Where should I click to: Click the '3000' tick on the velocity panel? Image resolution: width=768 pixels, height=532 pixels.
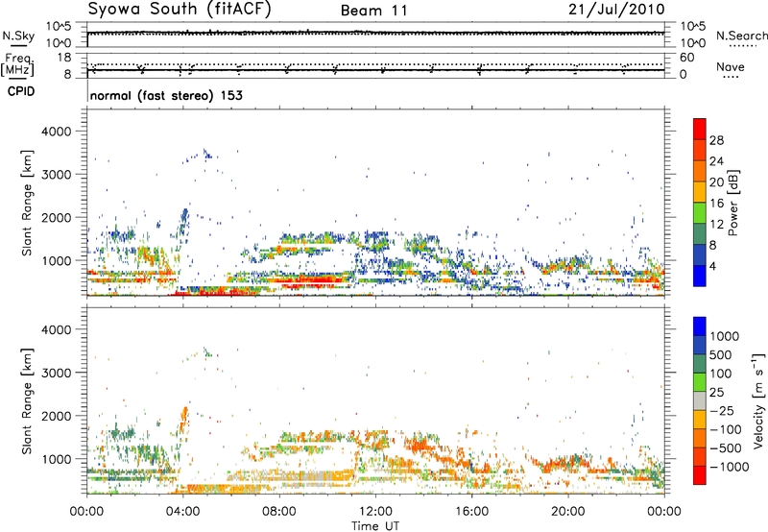[56, 373]
